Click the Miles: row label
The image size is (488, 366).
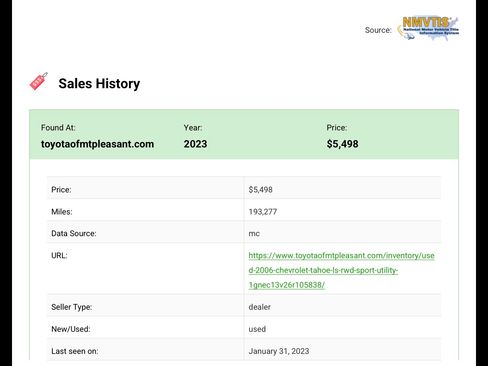(x=62, y=212)
